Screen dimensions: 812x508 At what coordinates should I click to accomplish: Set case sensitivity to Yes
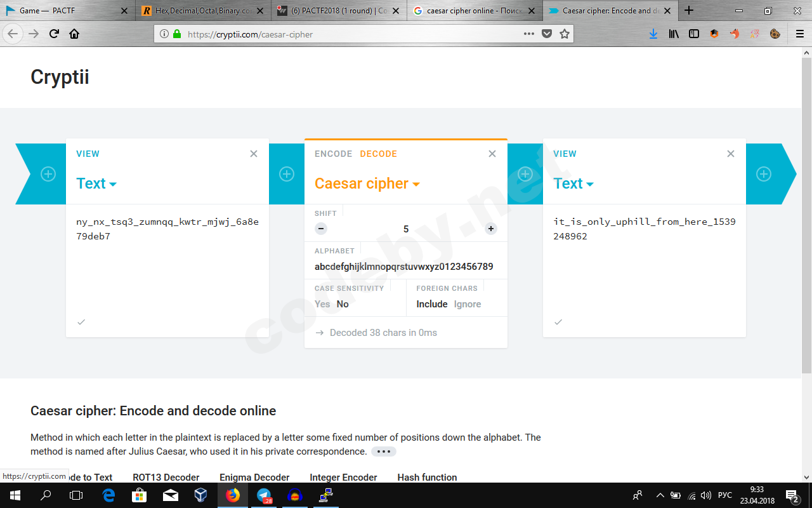322,304
